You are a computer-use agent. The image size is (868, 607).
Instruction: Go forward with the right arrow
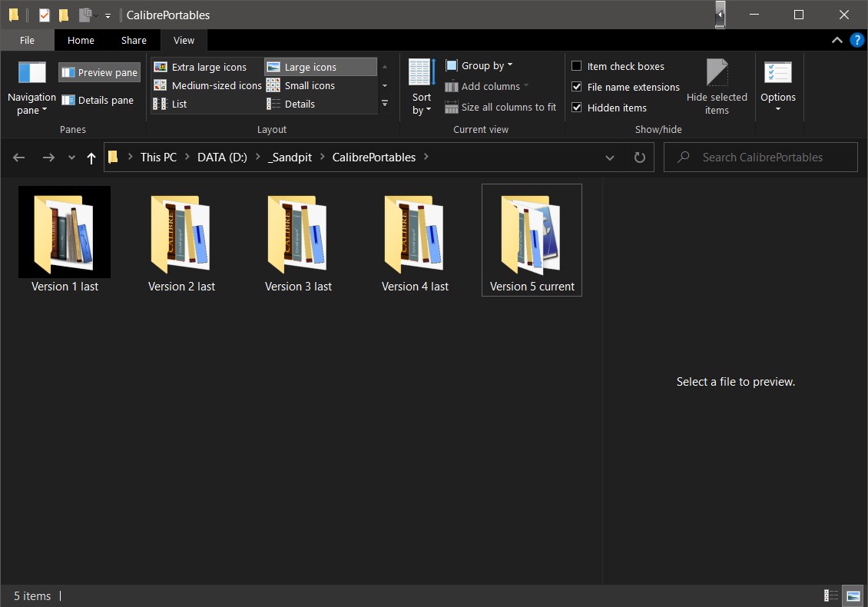(48, 158)
